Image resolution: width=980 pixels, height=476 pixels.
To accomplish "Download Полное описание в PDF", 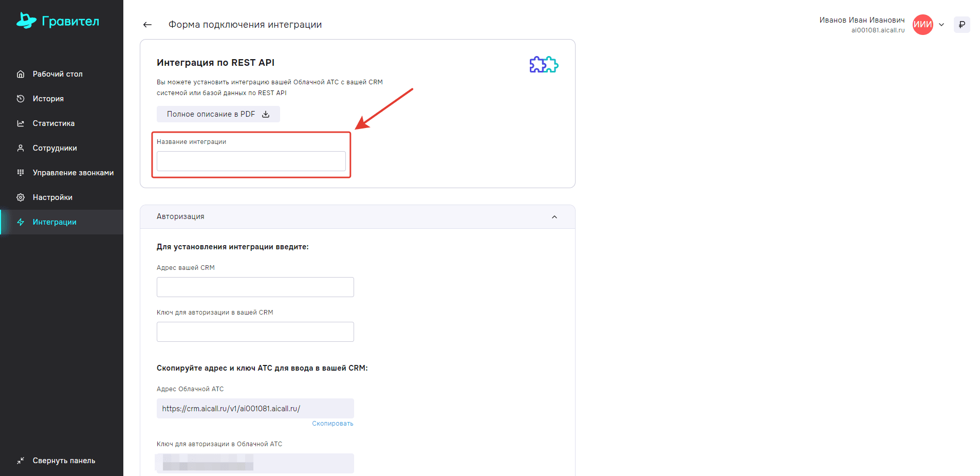I will [218, 114].
